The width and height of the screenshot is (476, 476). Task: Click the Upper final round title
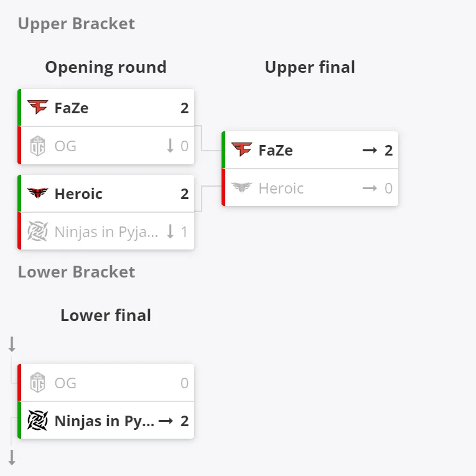click(310, 67)
